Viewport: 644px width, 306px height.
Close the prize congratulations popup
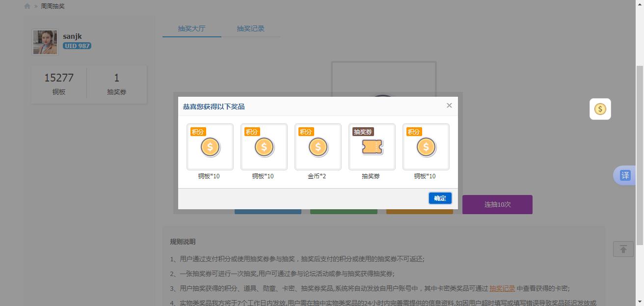click(449, 105)
